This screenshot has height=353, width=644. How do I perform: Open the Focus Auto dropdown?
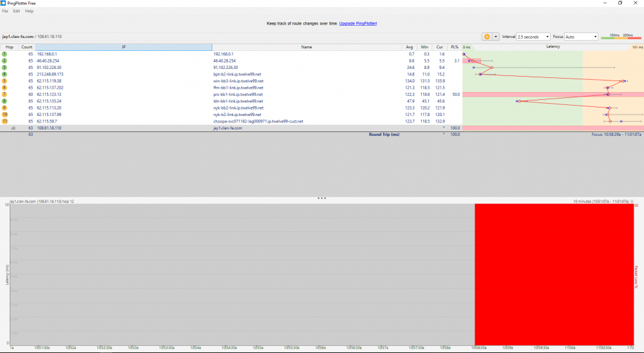pyautogui.click(x=581, y=37)
